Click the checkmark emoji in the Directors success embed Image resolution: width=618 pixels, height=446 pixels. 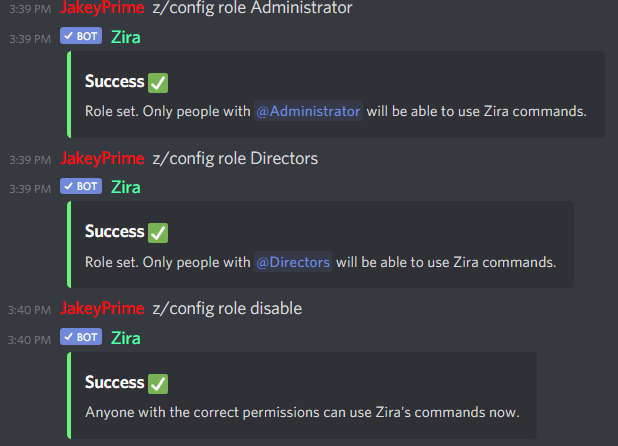point(158,233)
